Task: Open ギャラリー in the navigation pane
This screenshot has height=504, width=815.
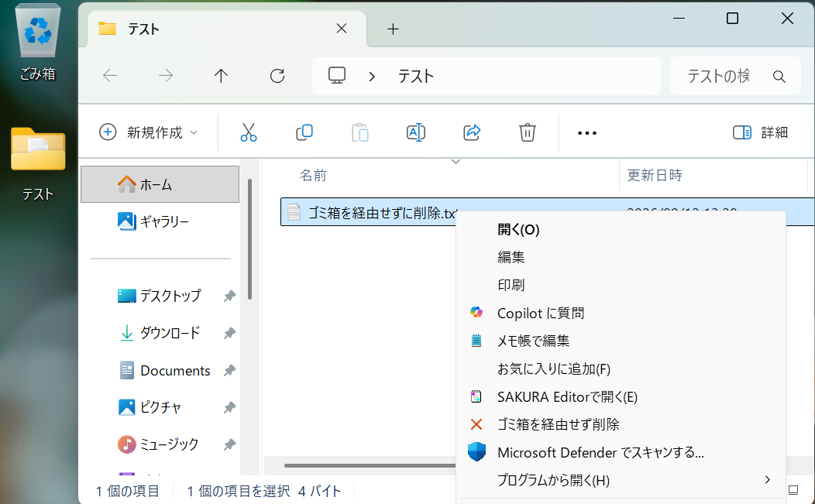Action: 160,221
